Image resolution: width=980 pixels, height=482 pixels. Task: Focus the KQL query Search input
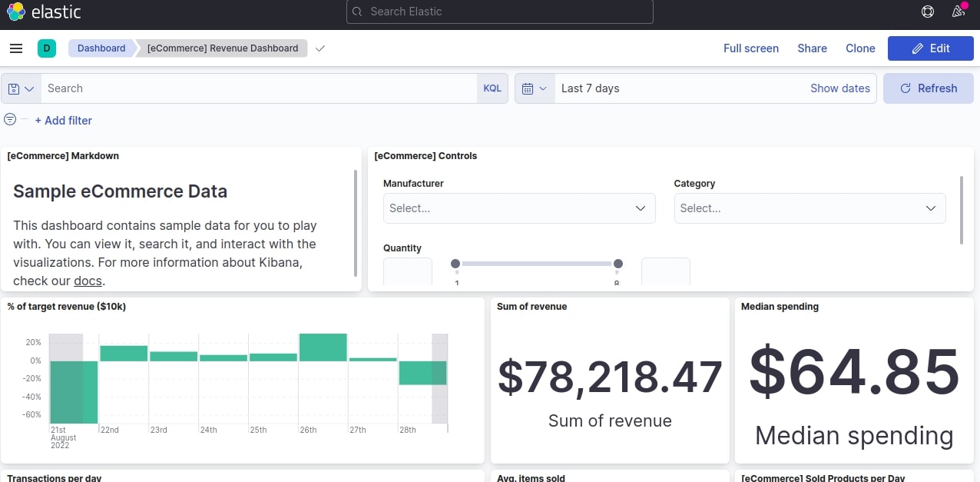click(x=259, y=88)
